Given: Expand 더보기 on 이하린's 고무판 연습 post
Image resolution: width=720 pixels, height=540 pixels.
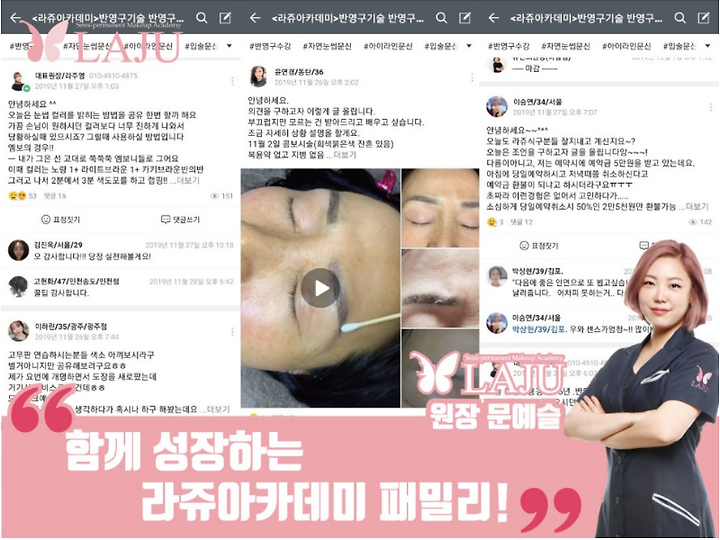Looking at the screenshot, I should click(218, 409).
